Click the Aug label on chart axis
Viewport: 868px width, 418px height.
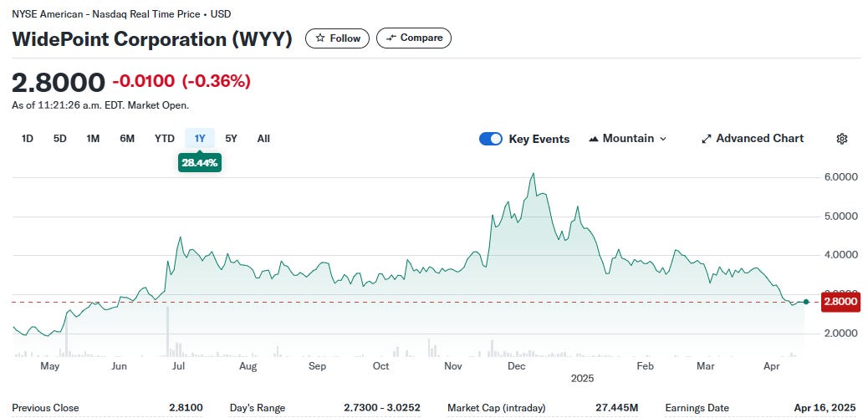248,366
